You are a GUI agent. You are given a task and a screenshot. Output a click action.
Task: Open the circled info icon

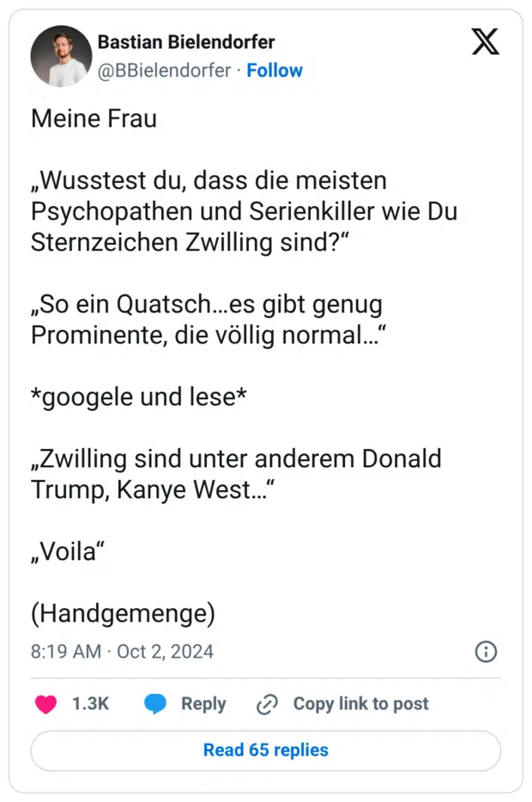(x=486, y=652)
